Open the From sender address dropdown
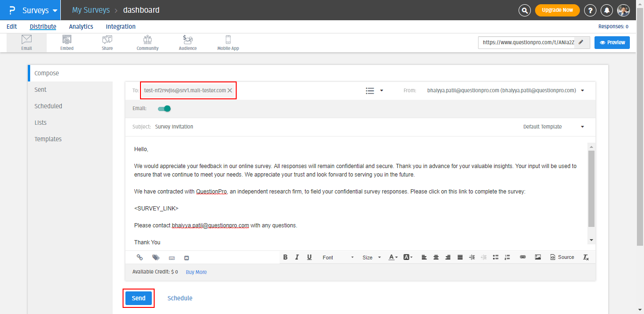The image size is (644, 314). pyautogui.click(x=583, y=90)
